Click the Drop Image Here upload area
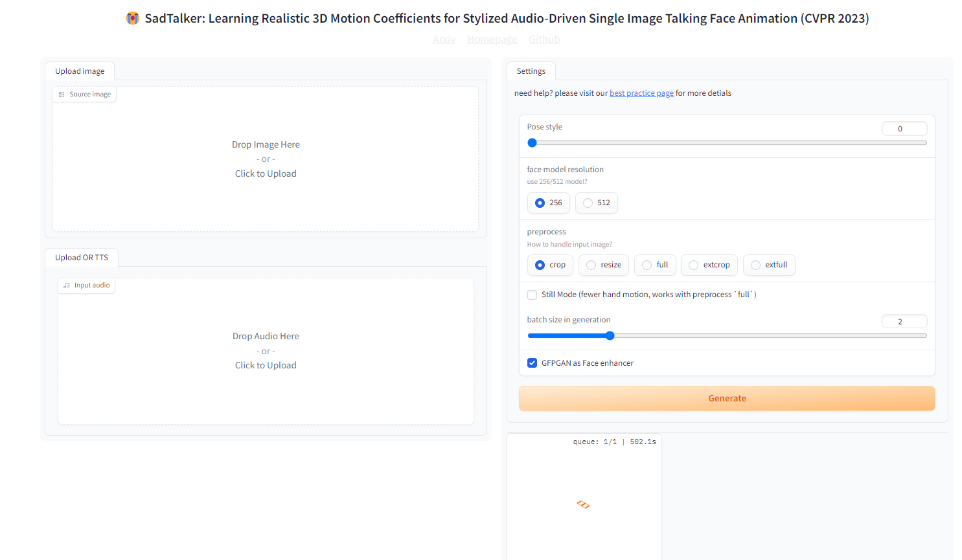Screen dimensions: 962x560 [266, 158]
